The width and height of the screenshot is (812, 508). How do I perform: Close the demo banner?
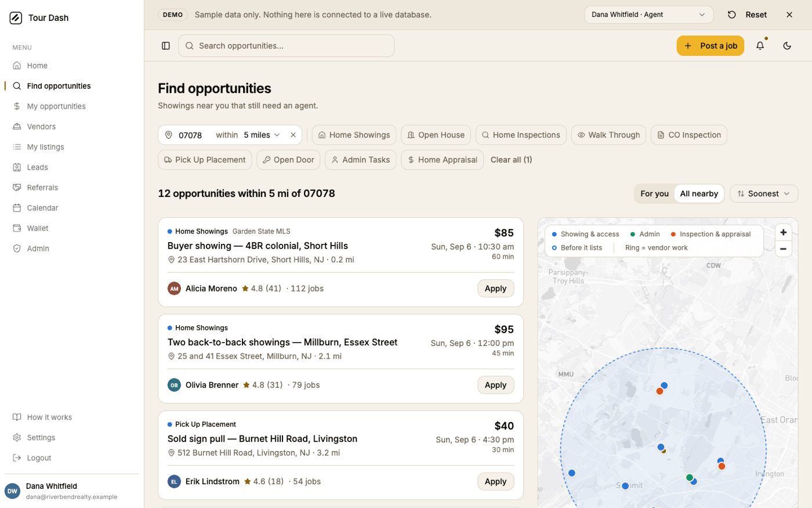tap(789, 15)
